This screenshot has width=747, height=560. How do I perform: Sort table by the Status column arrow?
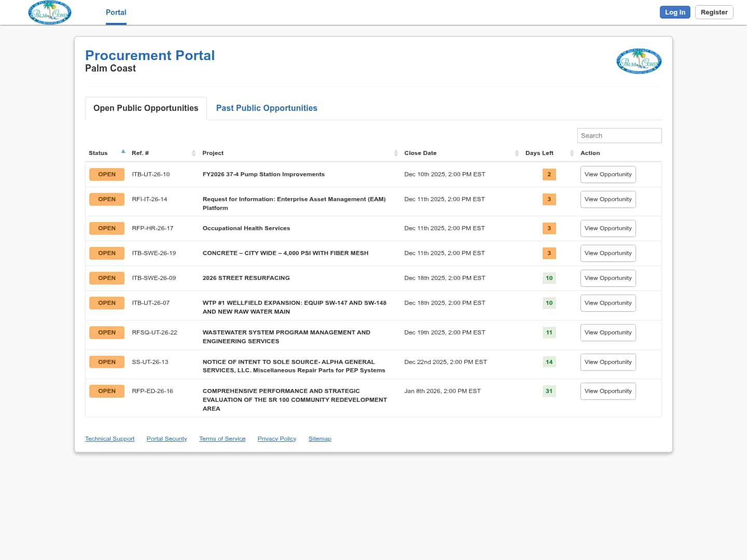(123, 152)
